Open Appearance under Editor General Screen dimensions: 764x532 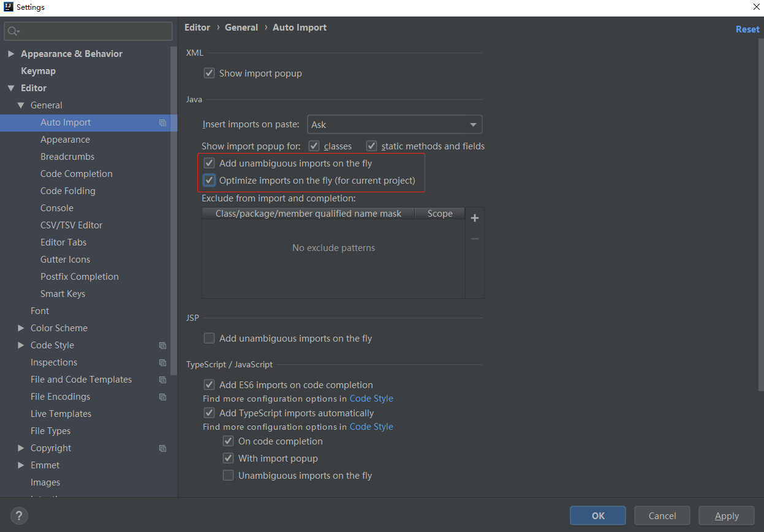click(65, 140)
